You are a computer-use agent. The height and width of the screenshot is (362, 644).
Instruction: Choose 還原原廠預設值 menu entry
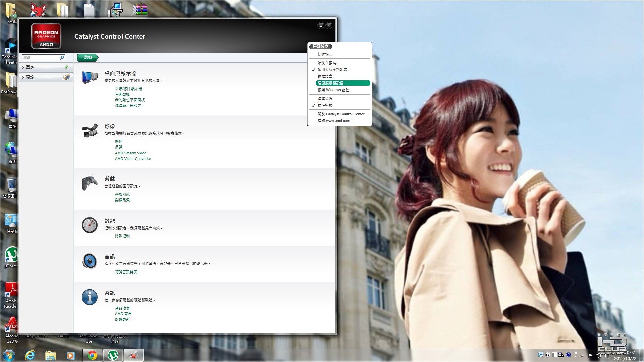342,83
